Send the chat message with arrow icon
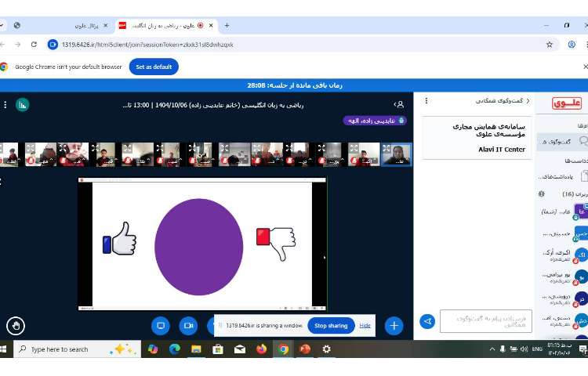The width and height of the screenshot is (588, 376). [427, 321]
